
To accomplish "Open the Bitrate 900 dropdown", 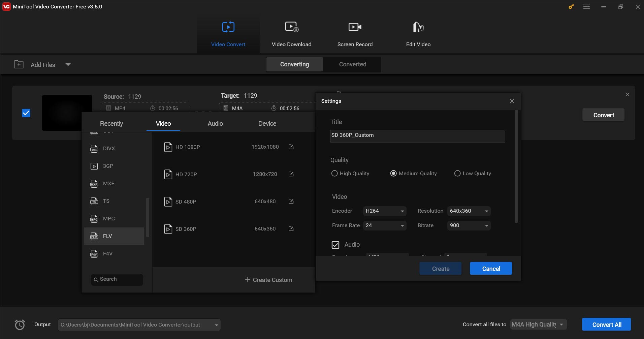I will tap(469, 225).
